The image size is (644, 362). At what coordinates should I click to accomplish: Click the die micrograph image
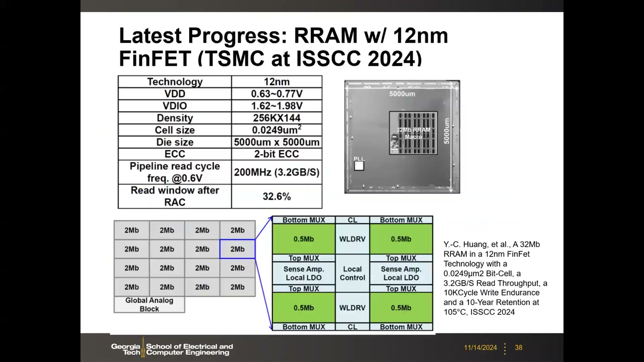coord(402,137)
